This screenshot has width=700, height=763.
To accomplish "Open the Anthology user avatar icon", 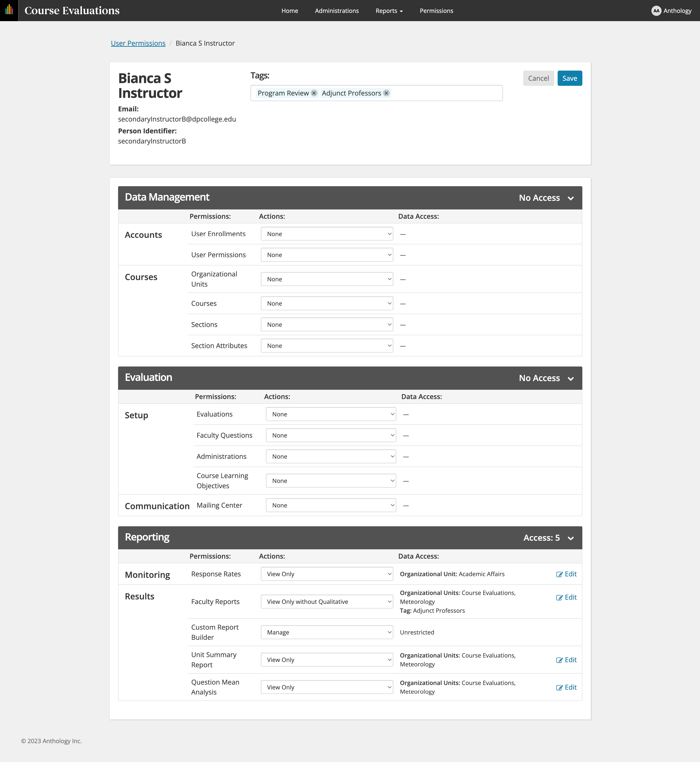I will point(656,11).
